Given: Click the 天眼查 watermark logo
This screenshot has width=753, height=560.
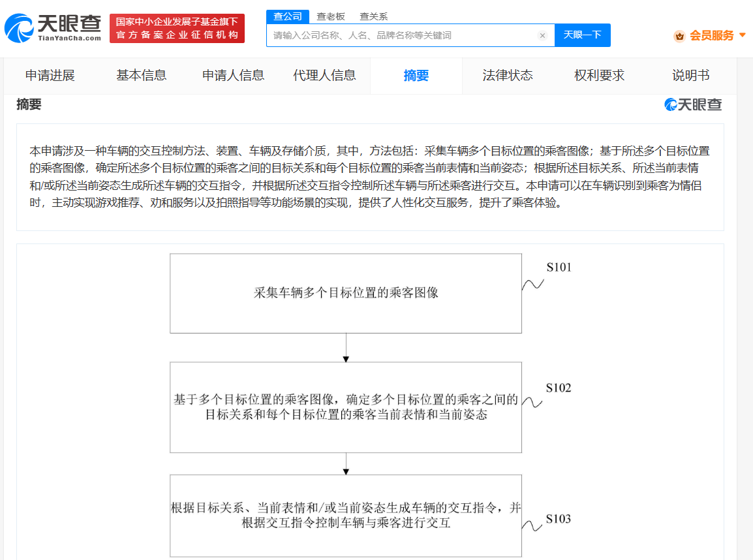Looking at the screenshot, I should 692,104.
